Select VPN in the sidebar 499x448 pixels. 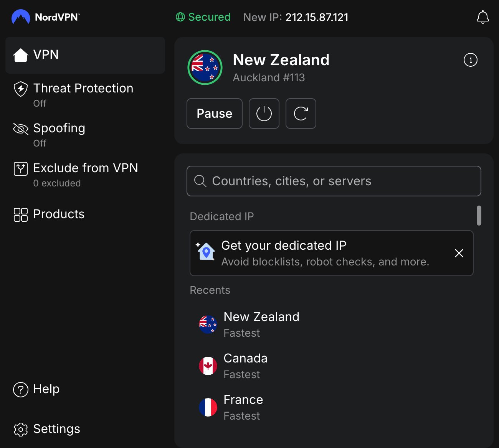pos(46,55)
